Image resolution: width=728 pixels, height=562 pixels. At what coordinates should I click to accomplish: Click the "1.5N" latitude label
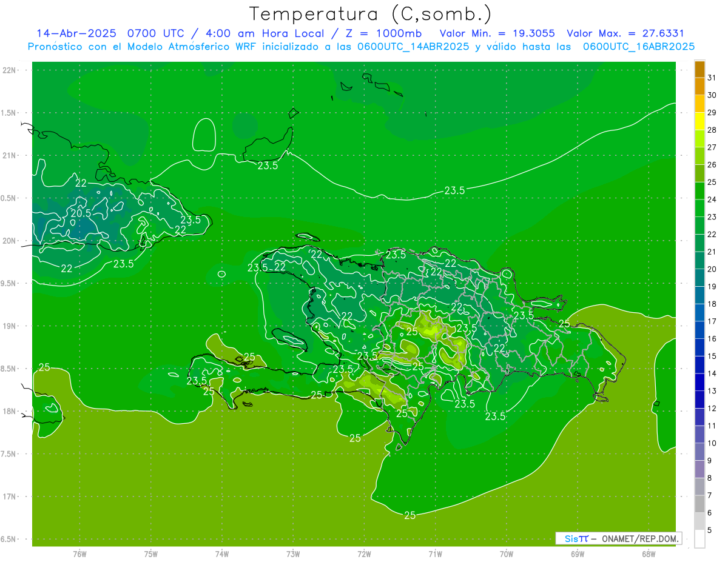(x=8, y=113)
